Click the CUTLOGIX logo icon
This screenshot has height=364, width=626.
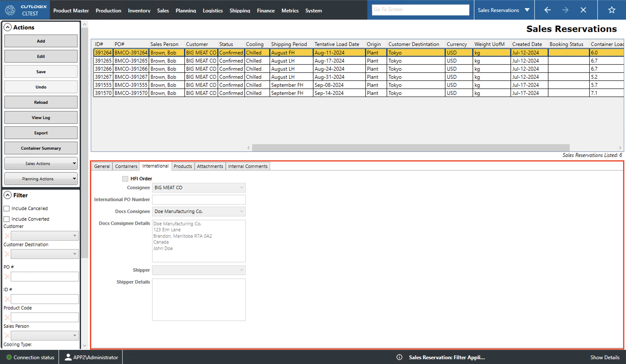click(10, 10)
